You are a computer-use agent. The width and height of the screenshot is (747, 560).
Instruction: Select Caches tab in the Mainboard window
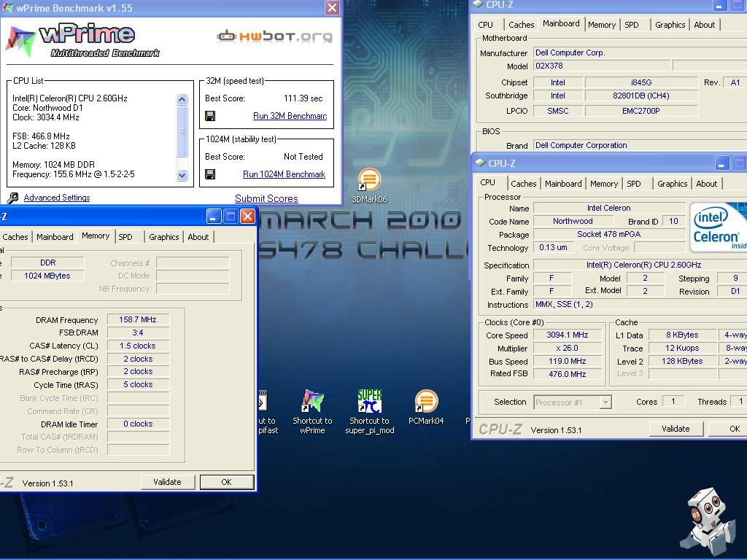click(521, 25)
